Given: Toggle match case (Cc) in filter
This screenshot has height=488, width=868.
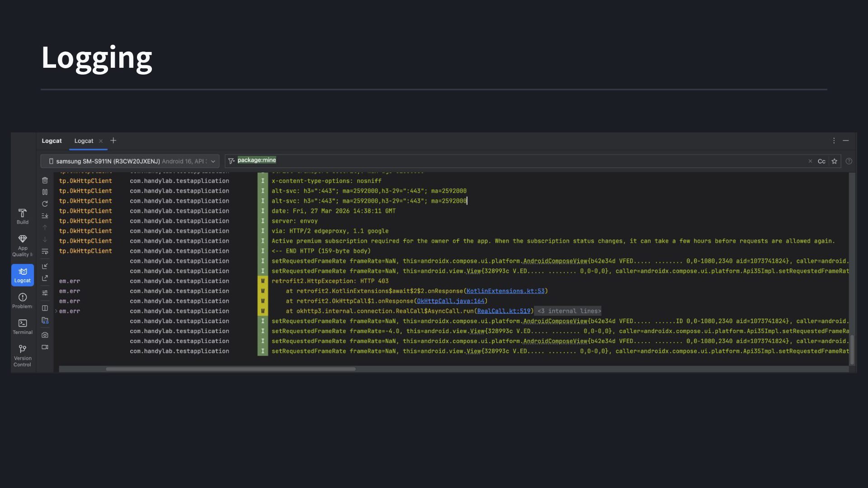Looking at the screenshot, I should point(821,161).
